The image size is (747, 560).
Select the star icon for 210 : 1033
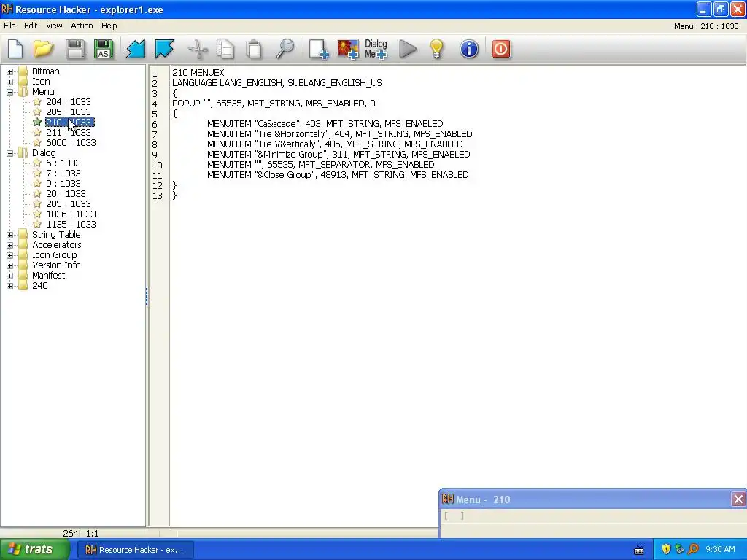click(37, 122)
